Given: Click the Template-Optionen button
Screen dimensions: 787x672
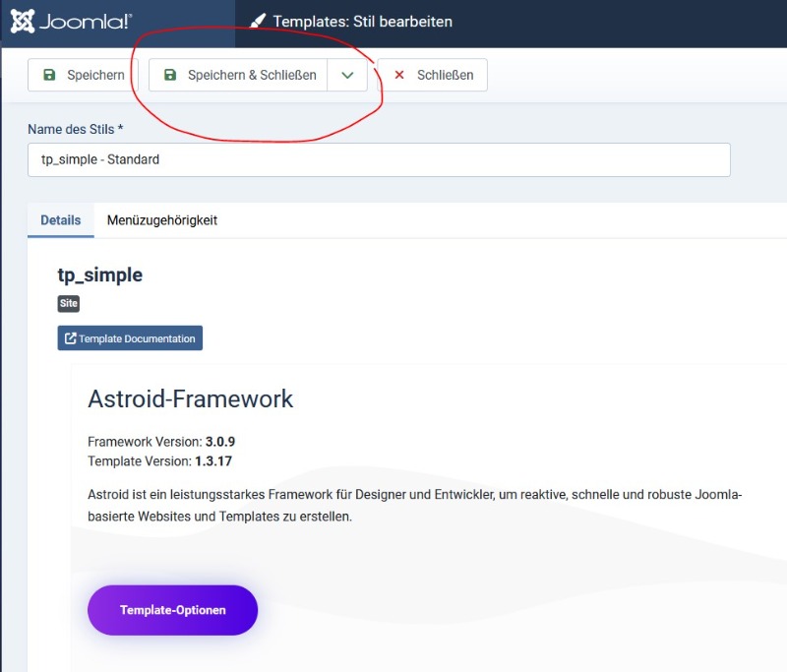Looking at the screenshot, I should (x=173, y=610).
